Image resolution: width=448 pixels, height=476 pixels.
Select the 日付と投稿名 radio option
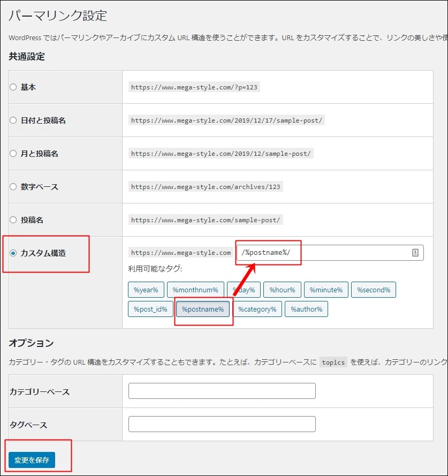(x=13, y=120)
